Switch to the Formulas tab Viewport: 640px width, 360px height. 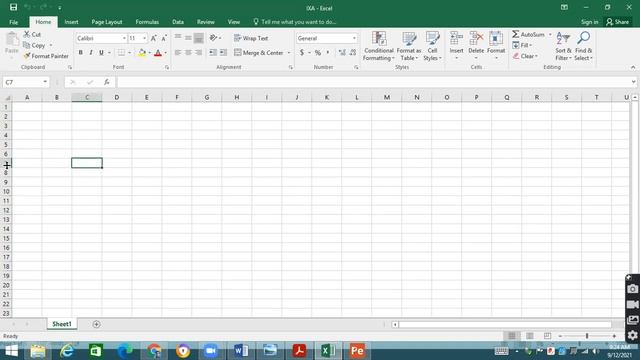coord(147,22)
